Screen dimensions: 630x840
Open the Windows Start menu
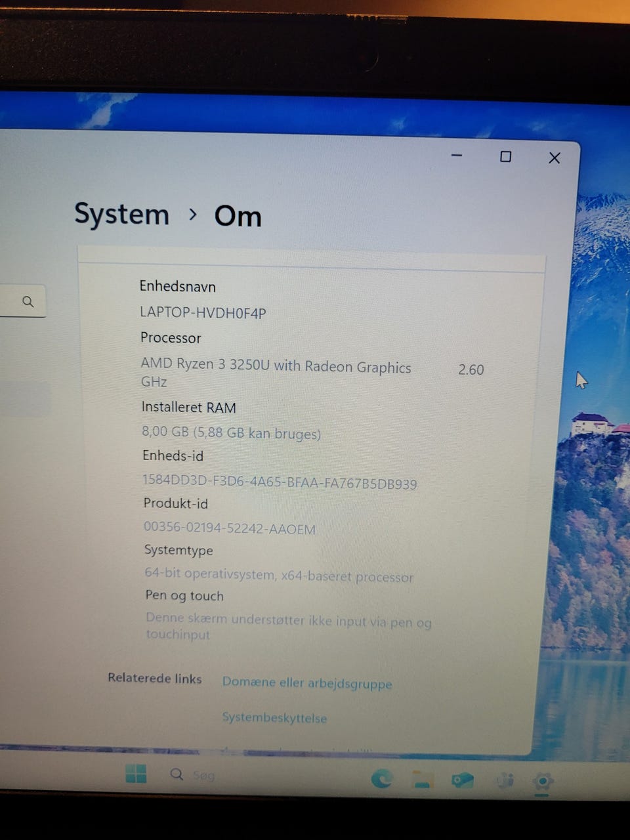(136, 774)
